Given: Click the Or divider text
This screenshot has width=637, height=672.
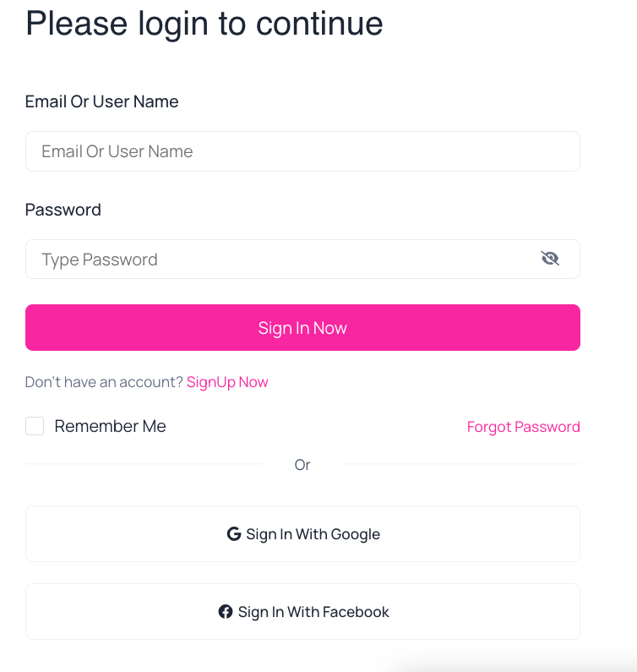Looking at the screenshot, I should (x=302, y=465).
